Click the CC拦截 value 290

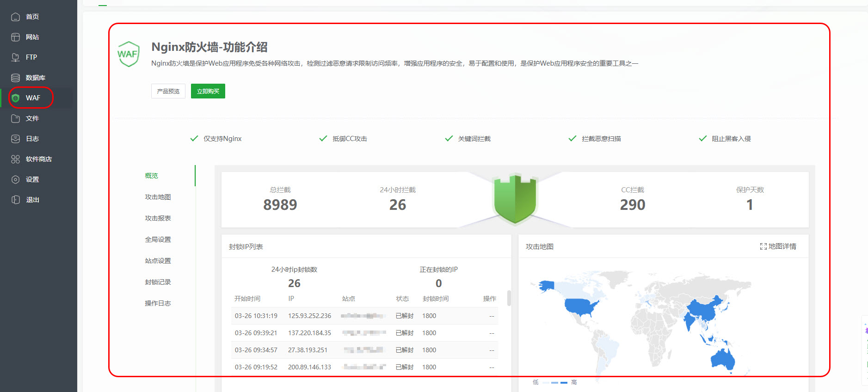(633, 205)
